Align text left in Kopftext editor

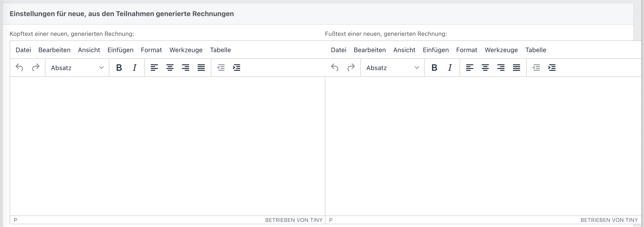pyautogui.click(x=154, y=68)
